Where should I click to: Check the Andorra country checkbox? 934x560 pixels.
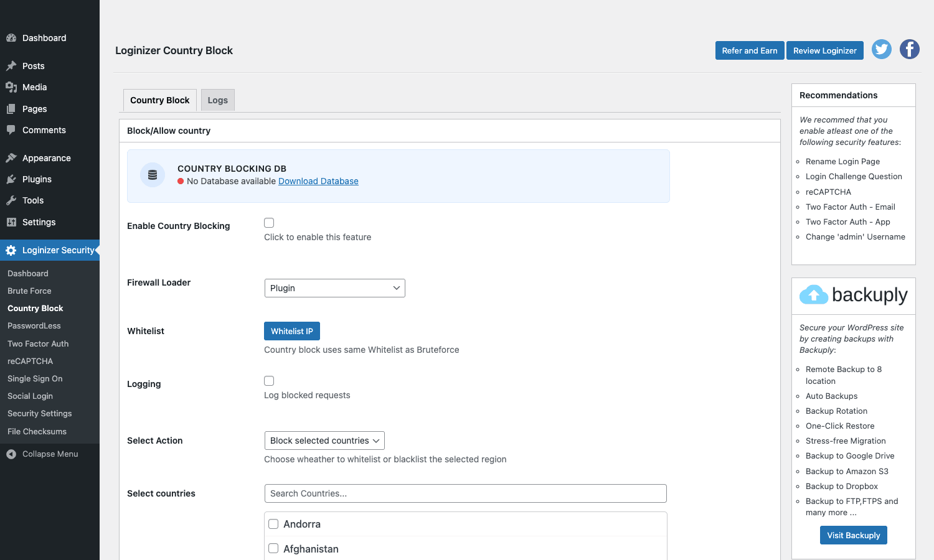click(273, 524)
